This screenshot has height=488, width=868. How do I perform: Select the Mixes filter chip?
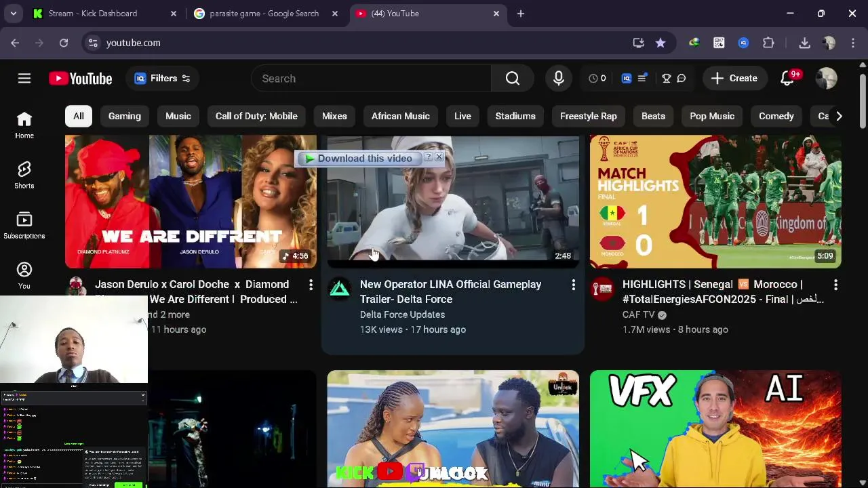(x=334, y=116)
